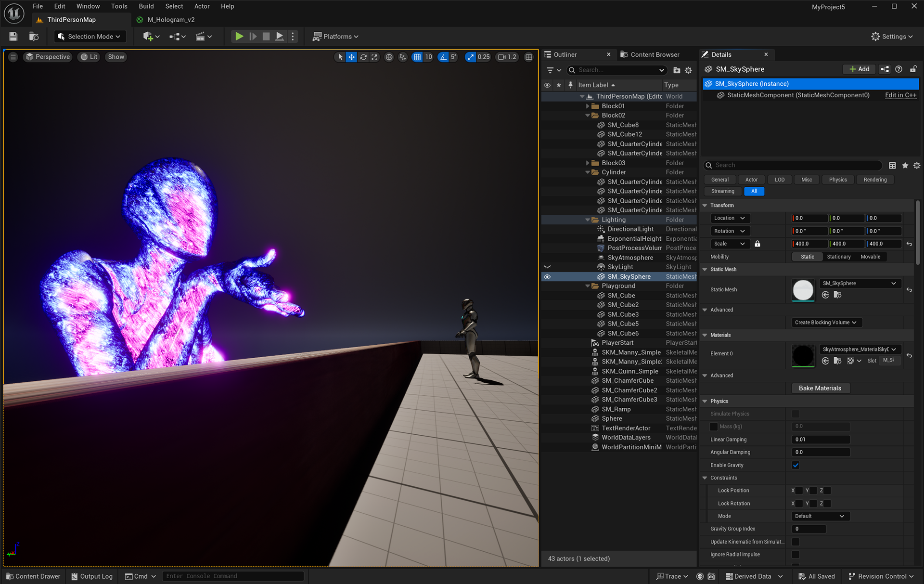924x584 pixels.
Task: Open Outliner settings gear icon
Action: coord(688,70)
